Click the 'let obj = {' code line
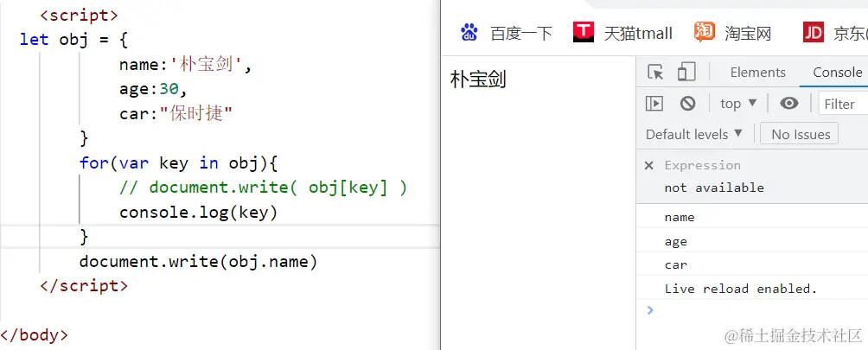Image resolution: width=868 pixels, height=350 pixels. 74,39
